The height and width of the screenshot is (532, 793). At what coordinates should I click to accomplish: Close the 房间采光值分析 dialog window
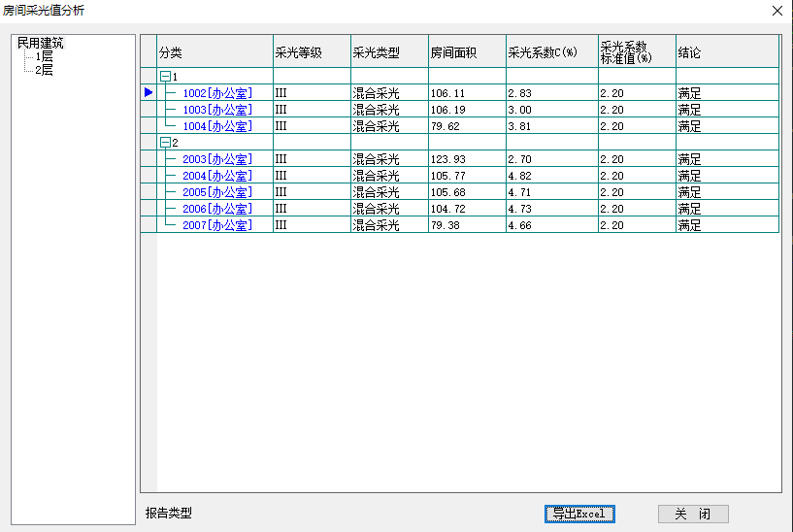pos(776,10)
